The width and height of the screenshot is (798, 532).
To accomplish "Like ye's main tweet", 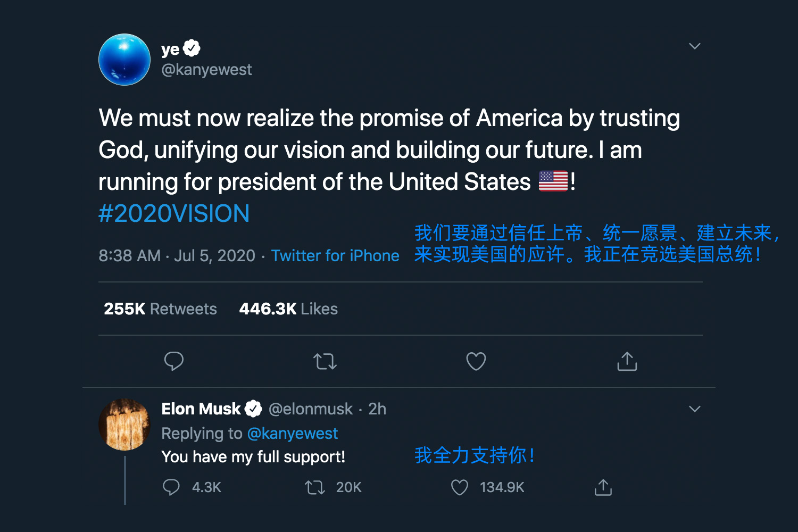I will coord(476,362).
